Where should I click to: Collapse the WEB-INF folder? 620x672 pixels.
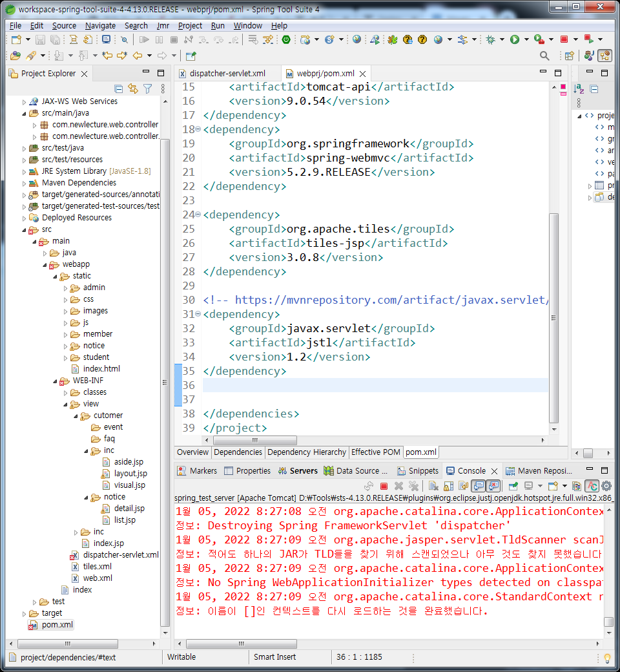tap(55, 381)
